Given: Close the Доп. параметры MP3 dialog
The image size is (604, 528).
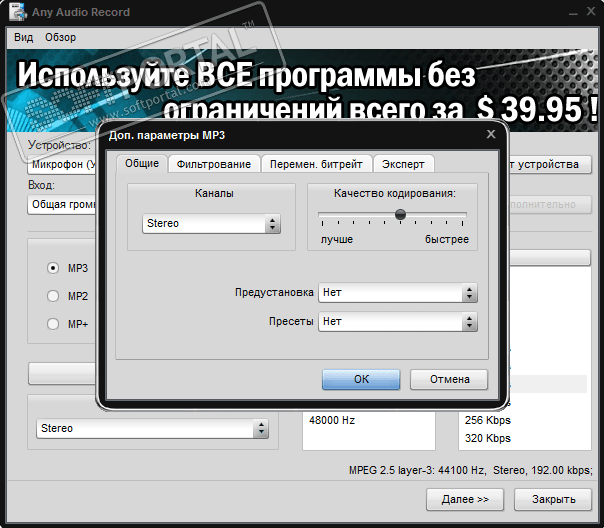Looking at the screenshot, I should pyautogui.click(x=491, y=134).
